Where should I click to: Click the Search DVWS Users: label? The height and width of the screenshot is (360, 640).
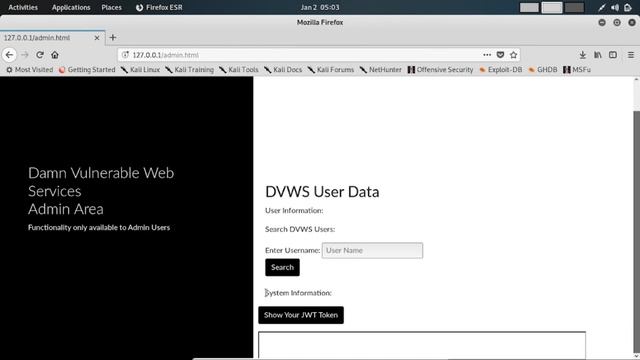(x=300, y=229)
